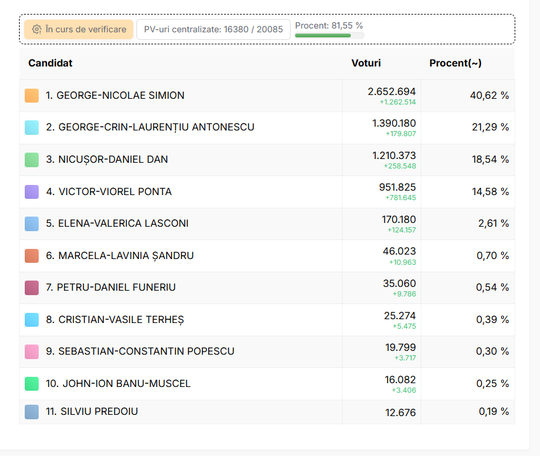Click the Silviu Predoiu candidate row

pos(267,412)
